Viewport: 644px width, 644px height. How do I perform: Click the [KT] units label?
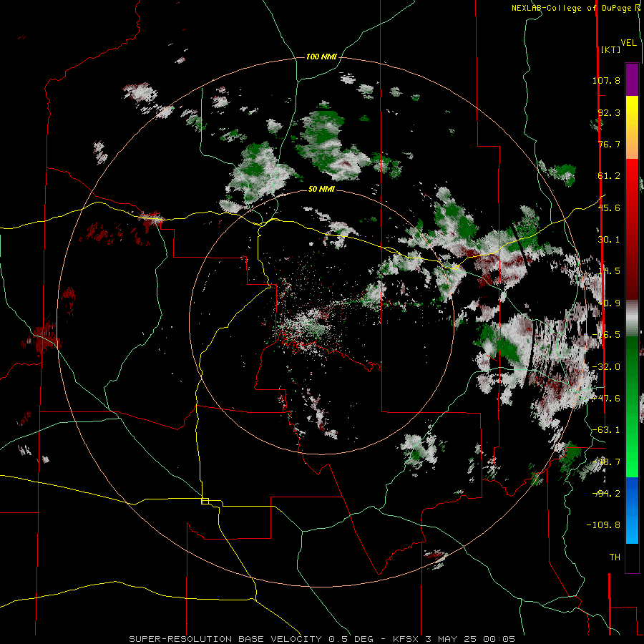610,49
